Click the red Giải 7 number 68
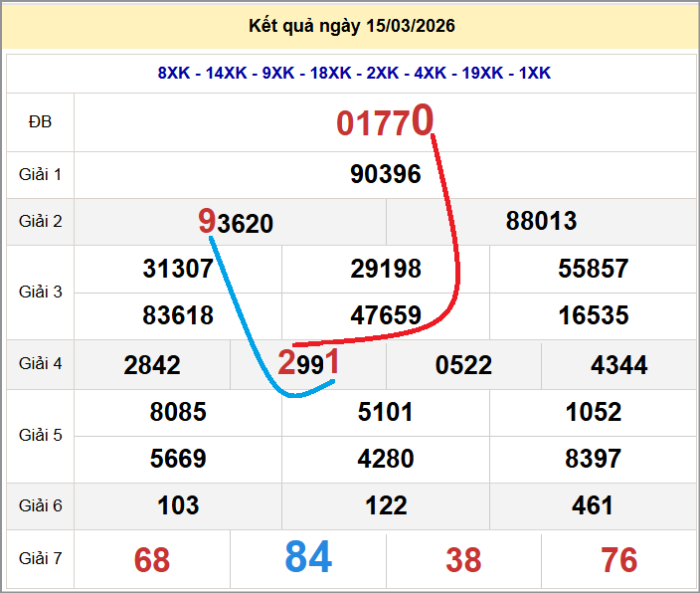Image resolution: width=700 pixels, height=593 pixels. pyautogui.click(x=152, y=560)
